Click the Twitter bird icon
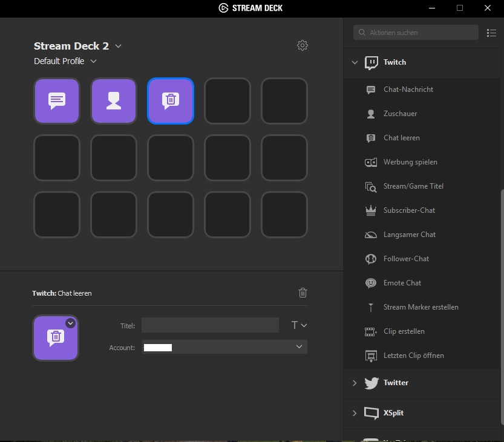 pyautogui.click(x=371, y=383)
